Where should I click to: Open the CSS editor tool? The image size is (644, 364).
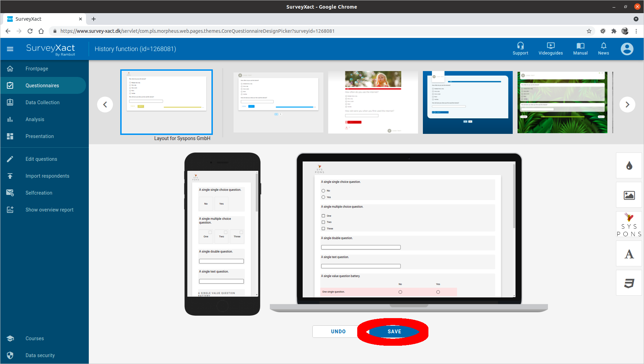[629, 283]
